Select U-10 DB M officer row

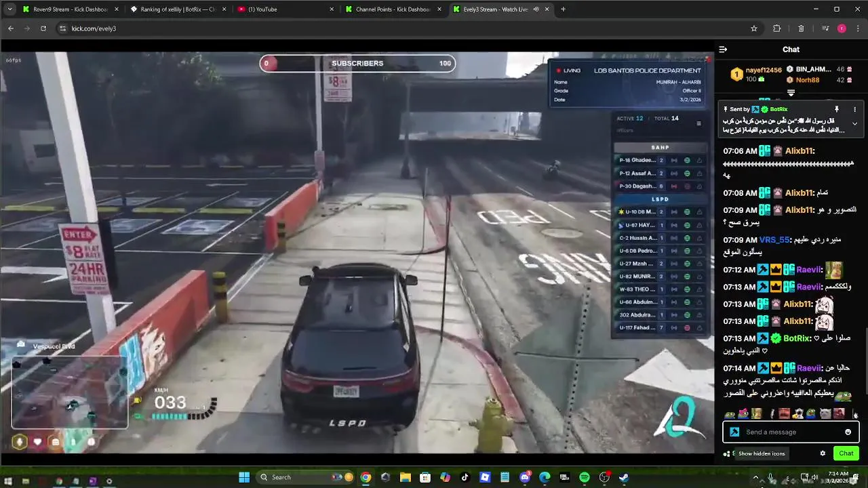tap(660, 211)
